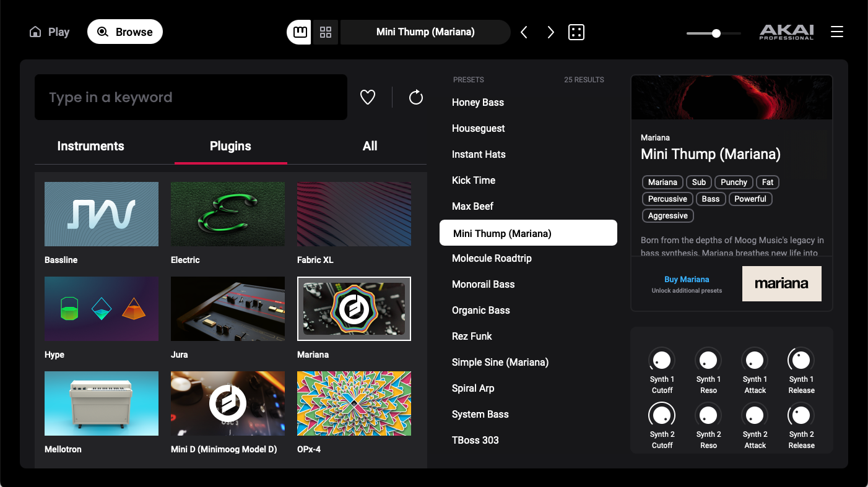Select the Fabric XL plugin thumbnail

pos(354,214)
